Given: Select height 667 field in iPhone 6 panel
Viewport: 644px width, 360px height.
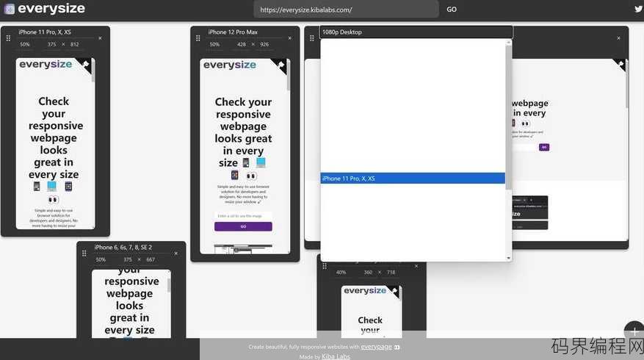Looking at the screenshot, I should (x=151, y=260).
